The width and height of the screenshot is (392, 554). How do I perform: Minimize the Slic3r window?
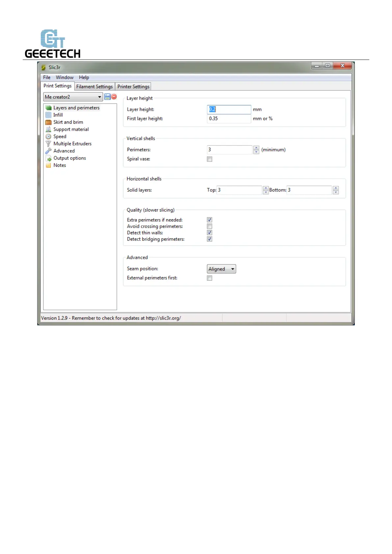pos(317,66)
